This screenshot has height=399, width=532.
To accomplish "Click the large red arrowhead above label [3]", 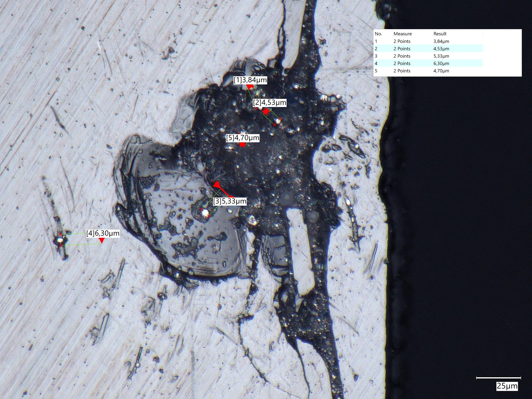I will point(217,184).
